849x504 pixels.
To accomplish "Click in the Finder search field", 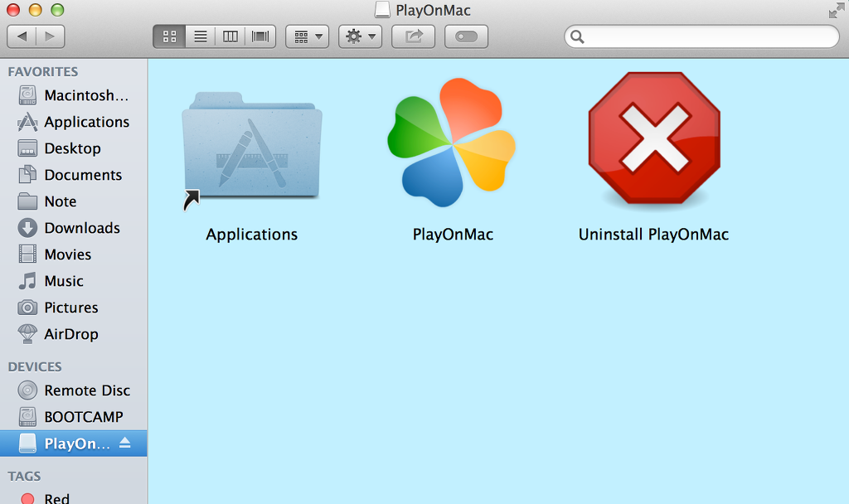I will pos(701,36).
